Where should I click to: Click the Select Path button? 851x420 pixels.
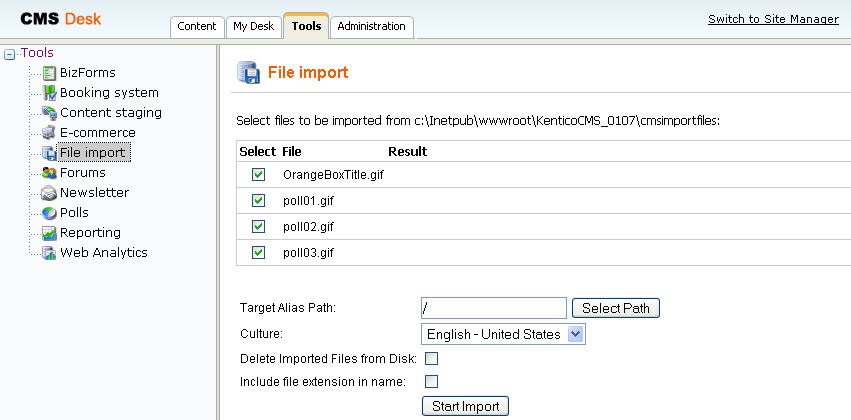tap(616, 308)
